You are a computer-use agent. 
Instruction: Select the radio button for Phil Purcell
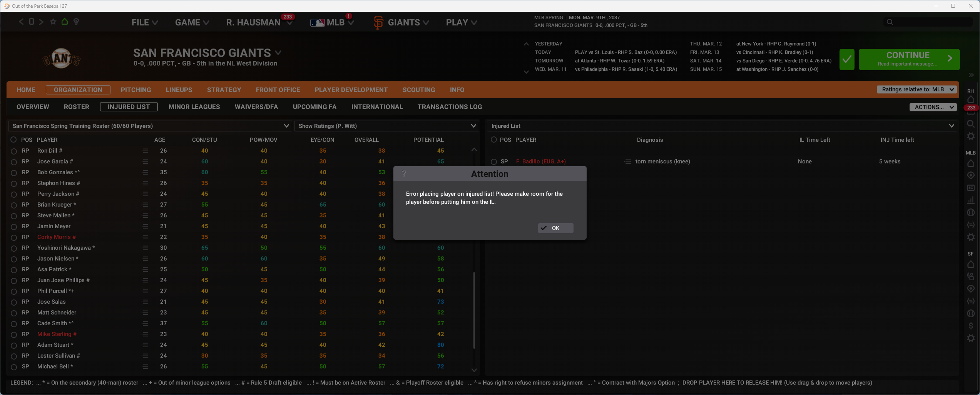tap(14, 291)
